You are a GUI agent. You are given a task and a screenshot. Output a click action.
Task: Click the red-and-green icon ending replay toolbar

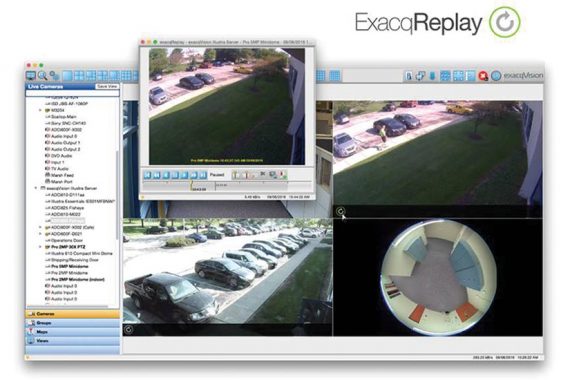pyautogui.click(x=283, y=175)
